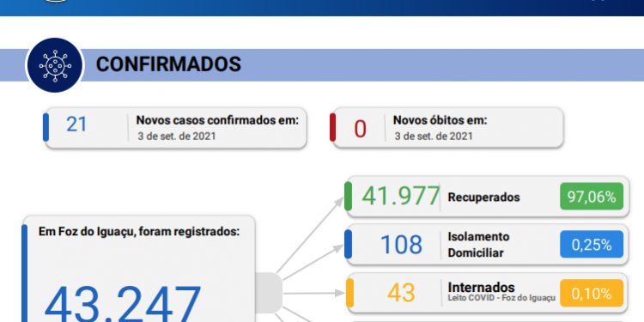Click the new deaths value 0
The width and height of the screenshot is (644, 322).
(x=360, y=129)
